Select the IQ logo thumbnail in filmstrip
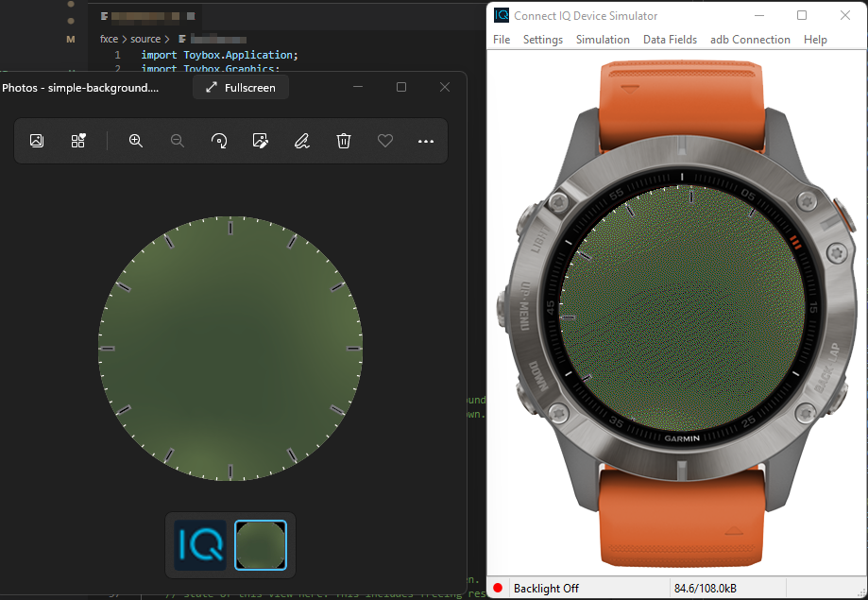Screen dimensions: 868x600 pyautogui.click(x=200, y=545)
